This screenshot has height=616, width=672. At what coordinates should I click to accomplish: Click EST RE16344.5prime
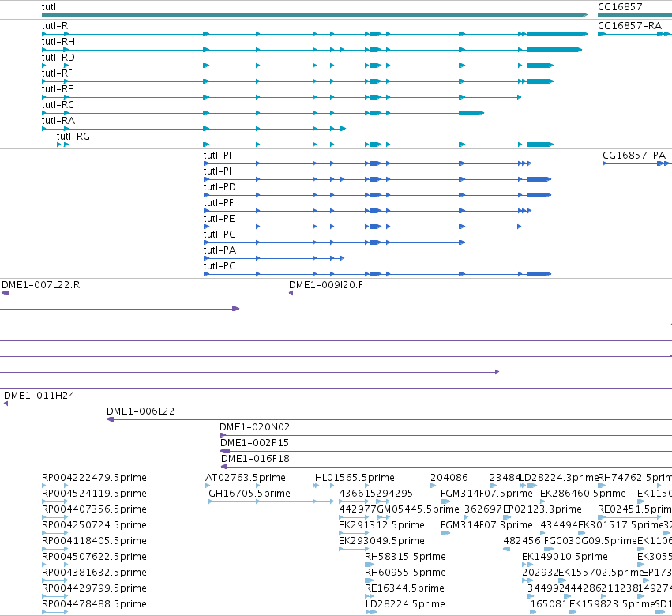point(404,588)
